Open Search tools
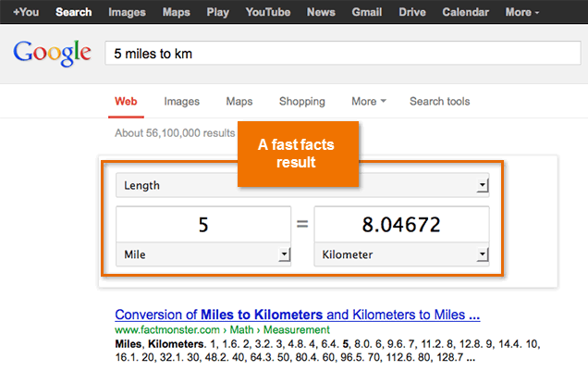The height and width of the screenshot is (371, 588). (439, 101)
